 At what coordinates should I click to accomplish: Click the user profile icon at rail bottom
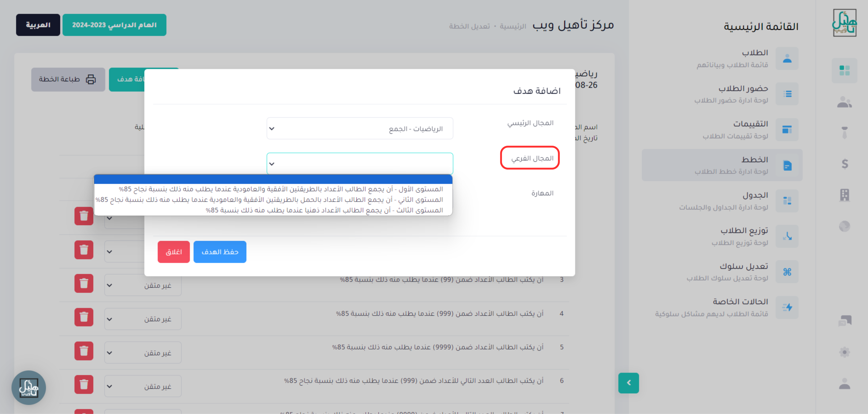click(844, 383)
